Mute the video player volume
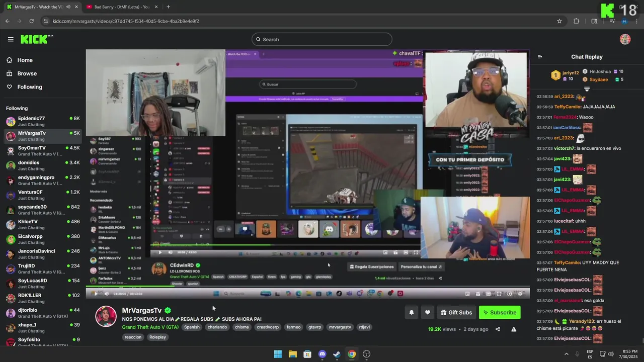 [x=106, y=294]
